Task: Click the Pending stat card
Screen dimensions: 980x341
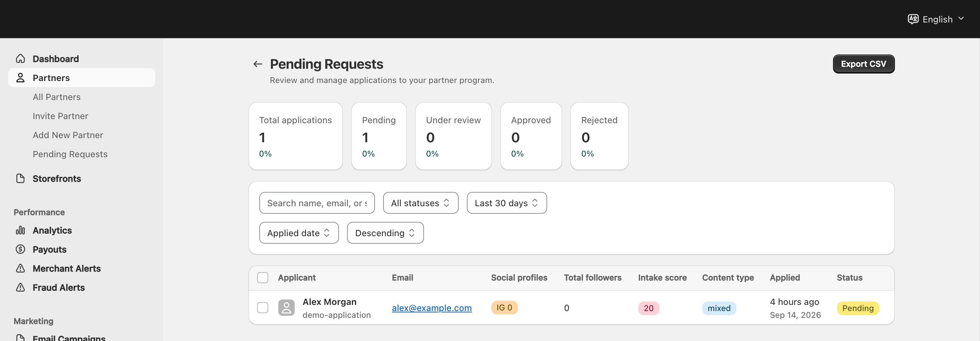Action: (x=379, y=136)
